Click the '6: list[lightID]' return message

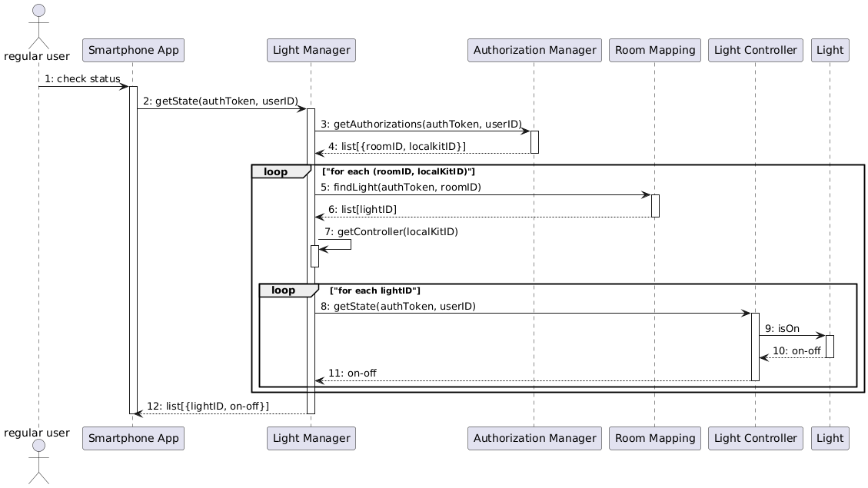point(363,210)
